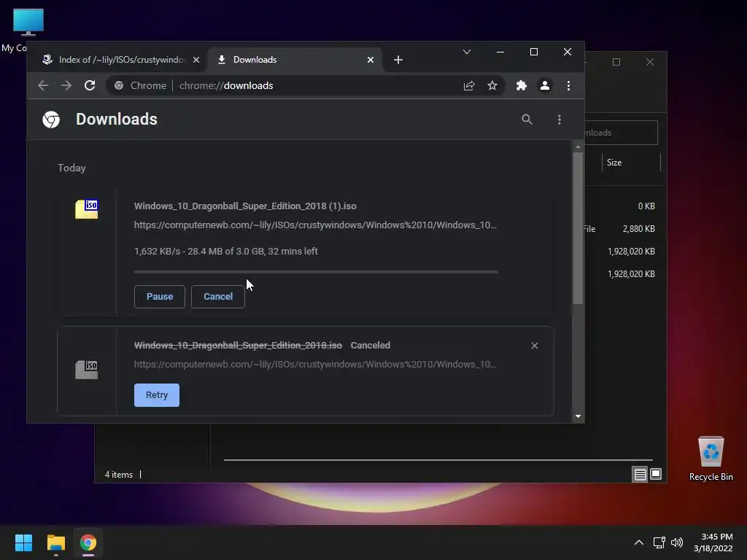Open File Explorer from the taskbar

click(55, 542)
